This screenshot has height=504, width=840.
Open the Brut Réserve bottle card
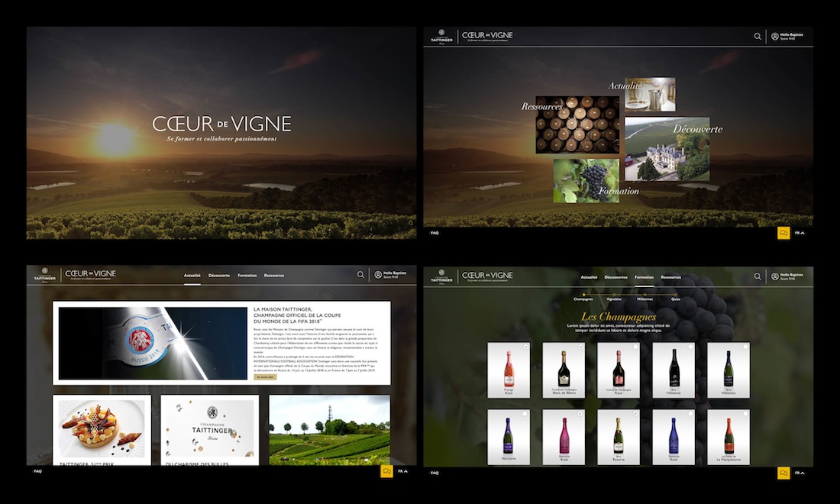pos(619,437)
